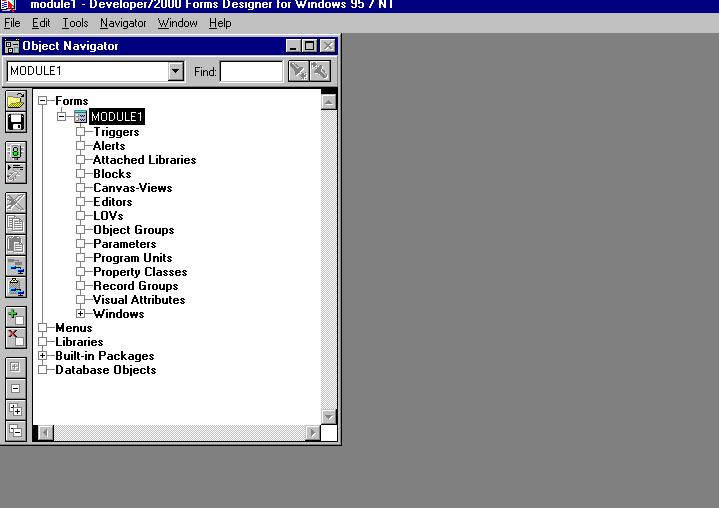Select the Attached Libraries tree item
Viewport: 719px width, 508px height.
coord(144,160)
